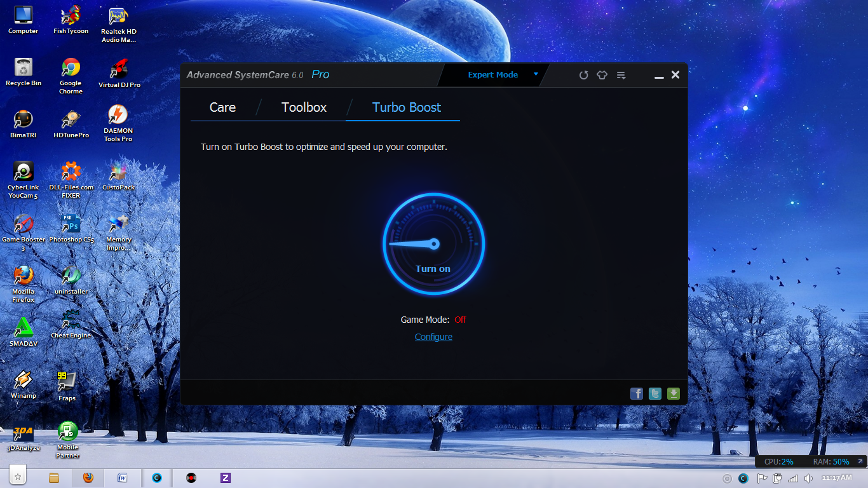Screen dimensions: 868x488
Task: Open the red disc app on taskbar
Action: pos(191,478)
